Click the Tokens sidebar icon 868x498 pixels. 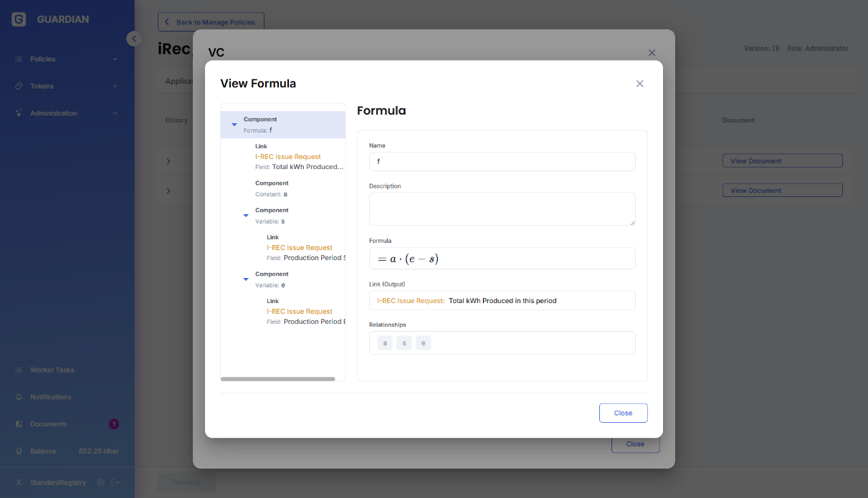(19, 86)
